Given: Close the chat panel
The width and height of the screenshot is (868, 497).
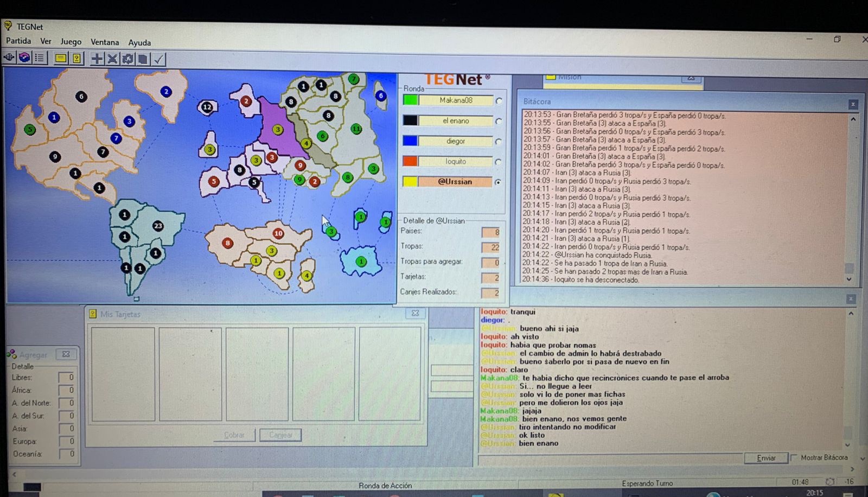Looking at the screenshot, I should [851, 299].
